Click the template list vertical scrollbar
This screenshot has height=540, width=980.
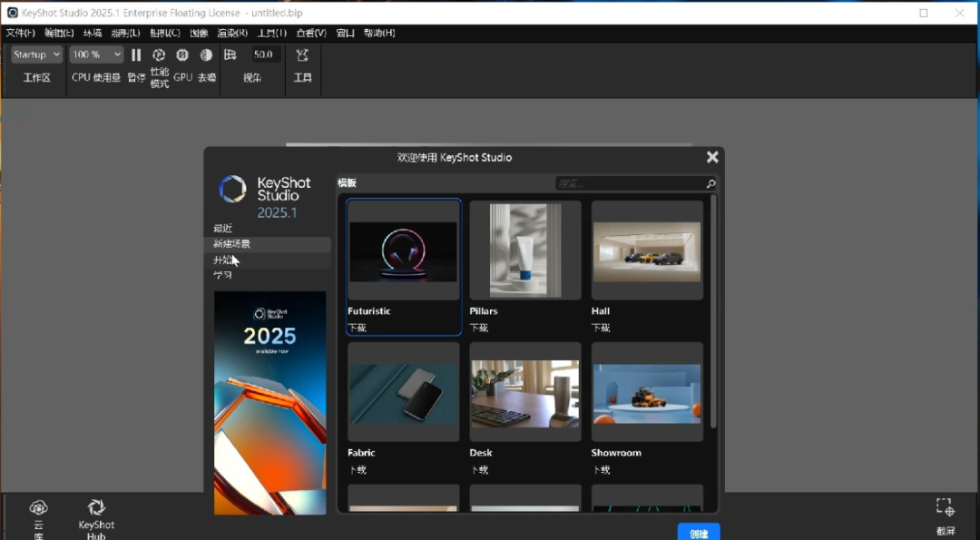(x=713, y=312)
